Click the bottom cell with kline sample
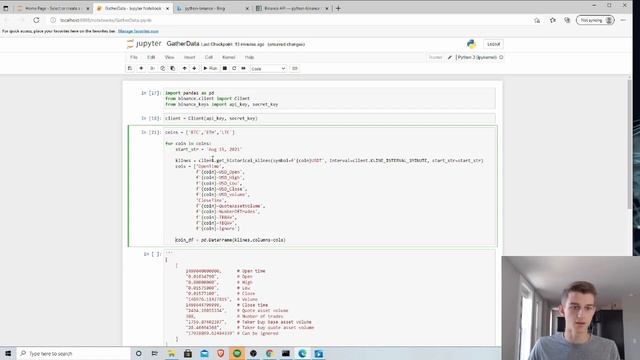 point(330,298)
